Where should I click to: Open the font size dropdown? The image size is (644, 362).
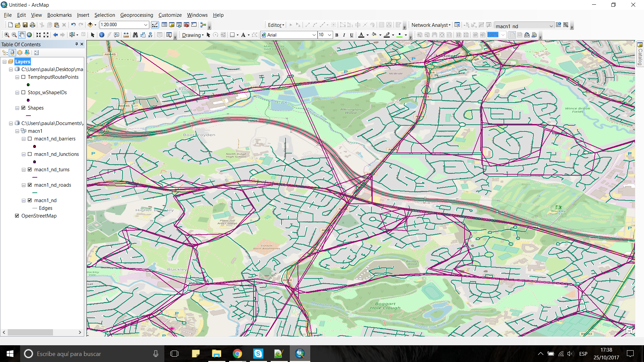point(329,35)
